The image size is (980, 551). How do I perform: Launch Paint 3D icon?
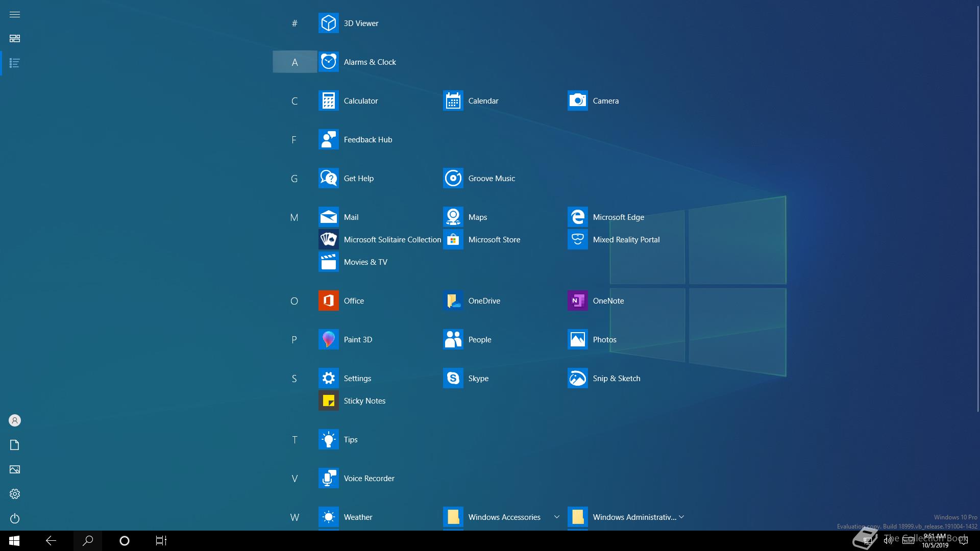[328, 339]
